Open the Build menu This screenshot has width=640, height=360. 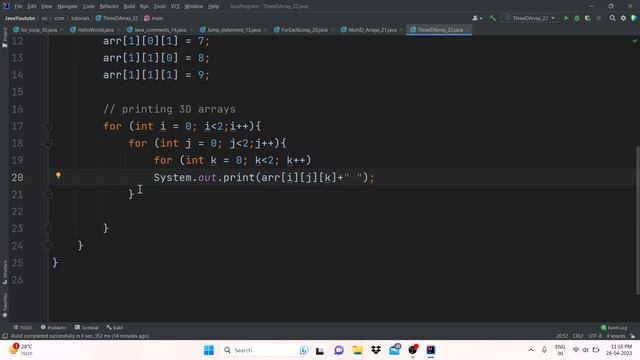(x=129, y=6)
